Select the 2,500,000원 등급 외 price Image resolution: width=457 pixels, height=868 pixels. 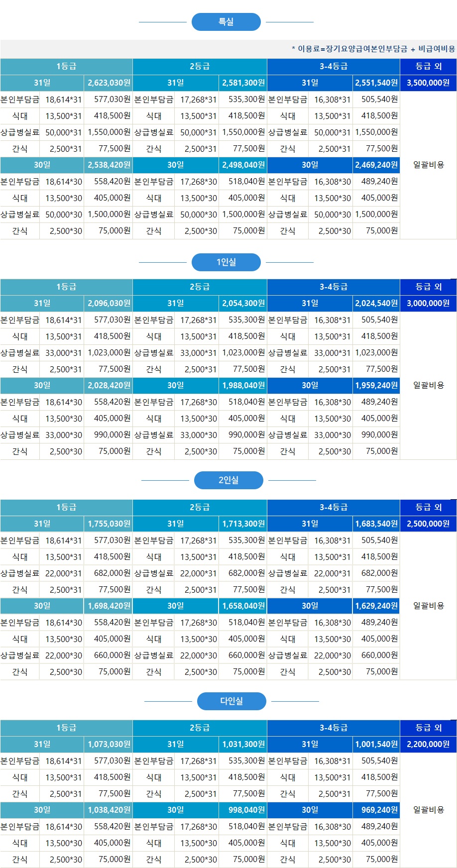click(x=428, y=524)
